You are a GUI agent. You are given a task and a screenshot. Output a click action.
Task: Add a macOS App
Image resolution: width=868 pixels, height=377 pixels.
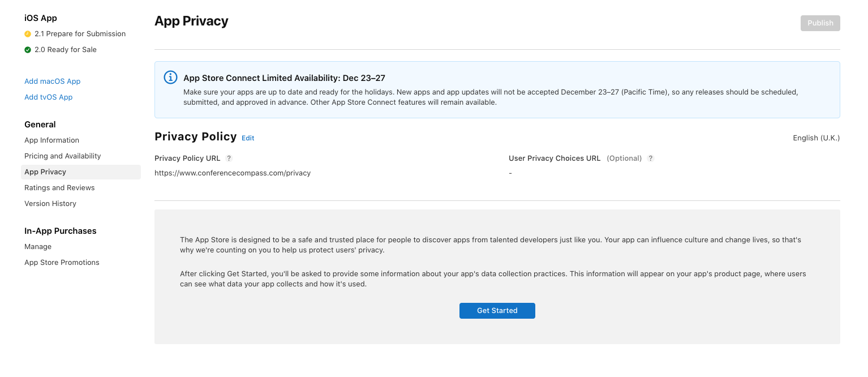tap(53, 82)
